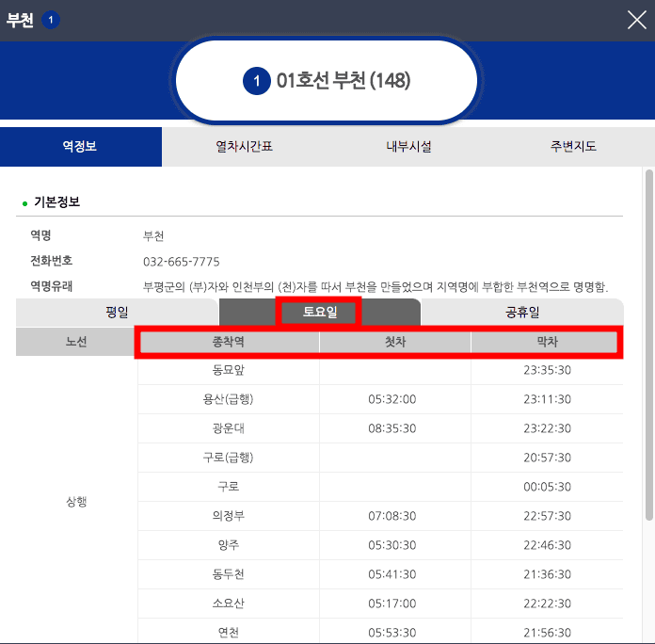Click the 소요산 destination cell

[x=229, y=604]
